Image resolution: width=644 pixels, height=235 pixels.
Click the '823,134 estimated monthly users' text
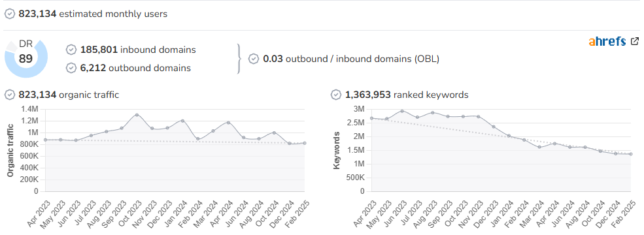click(x=93, y=14)
